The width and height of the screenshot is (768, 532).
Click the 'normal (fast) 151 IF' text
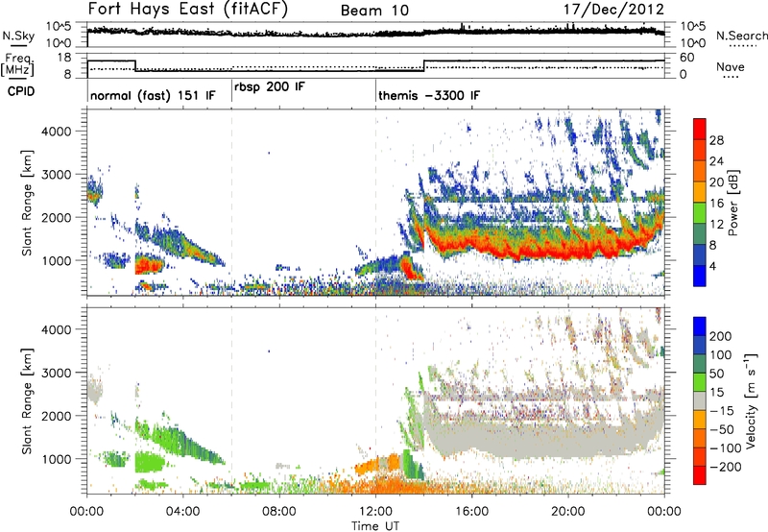point(153,95)
